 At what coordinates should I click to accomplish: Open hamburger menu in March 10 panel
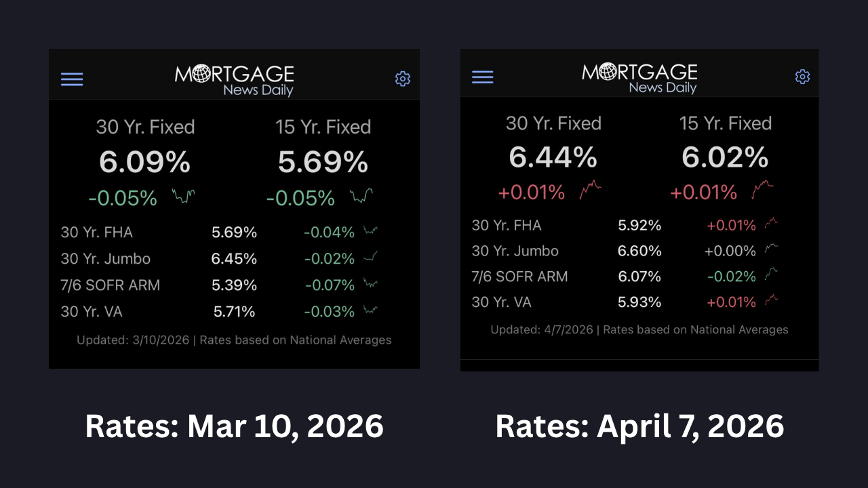click(72, 79)
